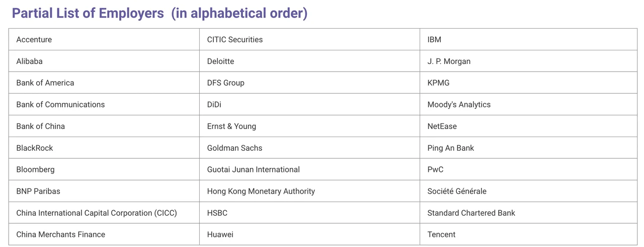
Task: Select the CITIC Securities cell
Action: point(235,40)
